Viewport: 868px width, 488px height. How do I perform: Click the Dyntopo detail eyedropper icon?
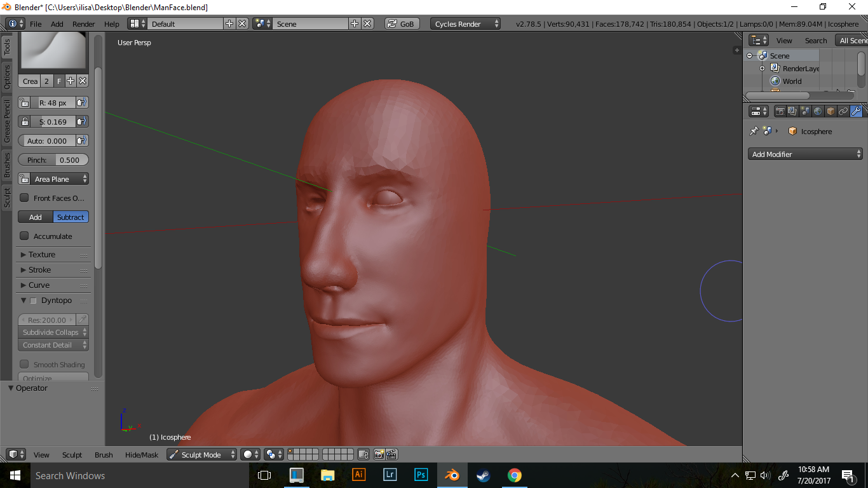click(x=82, y=320)
